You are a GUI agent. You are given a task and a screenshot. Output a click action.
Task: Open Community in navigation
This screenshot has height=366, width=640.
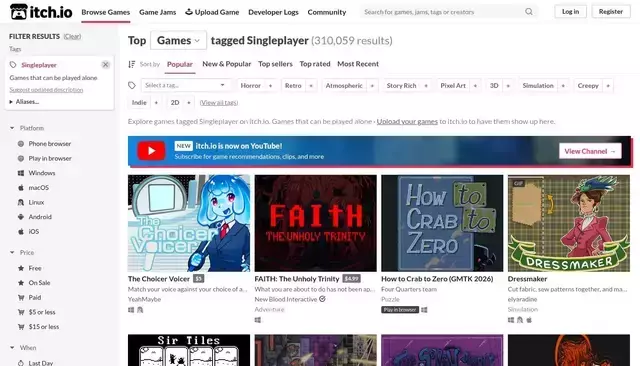[x=327, y=12]
